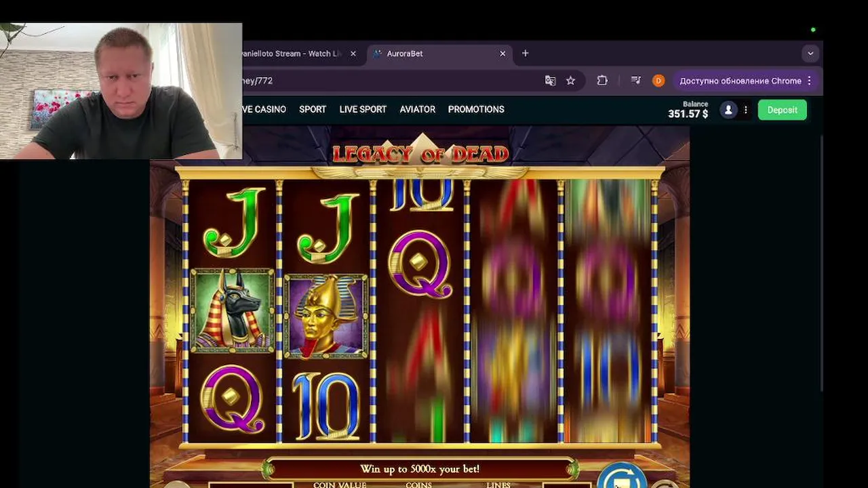Screen dimensions: 868x488
Task: Open a new browser tab
Action: click(x=525, y=54)
